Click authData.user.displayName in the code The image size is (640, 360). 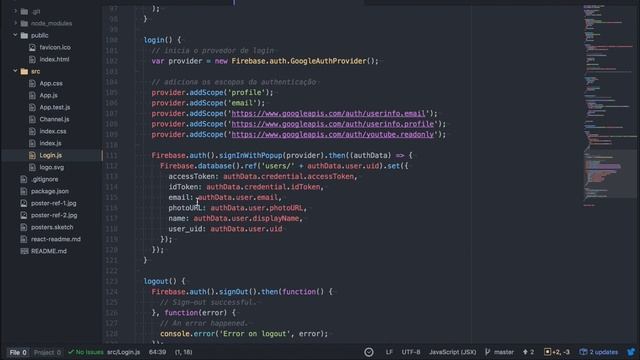(x=246, y=219)
